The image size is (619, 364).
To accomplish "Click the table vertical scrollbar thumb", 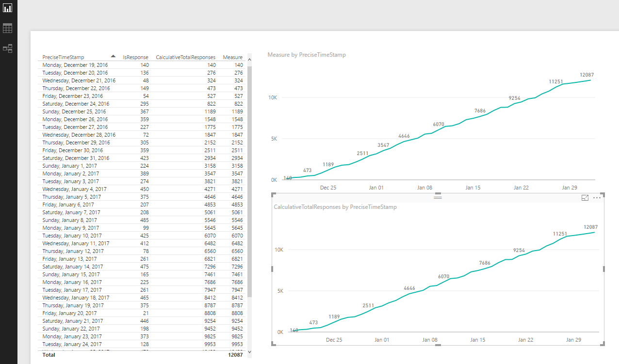I will tap(249, 181).
